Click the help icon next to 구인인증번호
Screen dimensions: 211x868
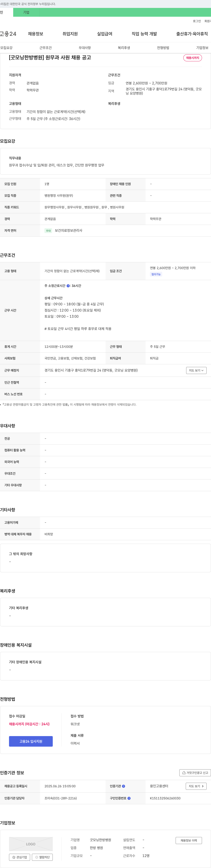(129, 798)
